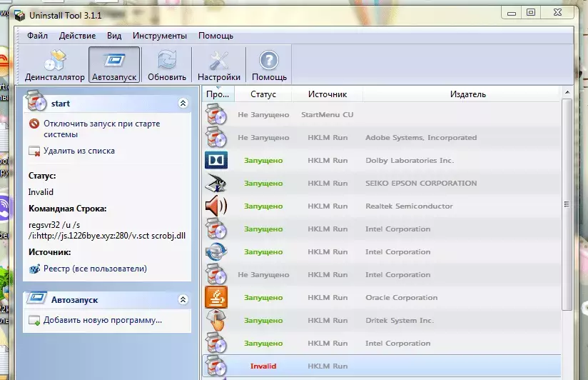The height and width of the screenshot is (380, 588).
Task: Click Oracle Corporation publisher cell
Action: coord(401,297)
